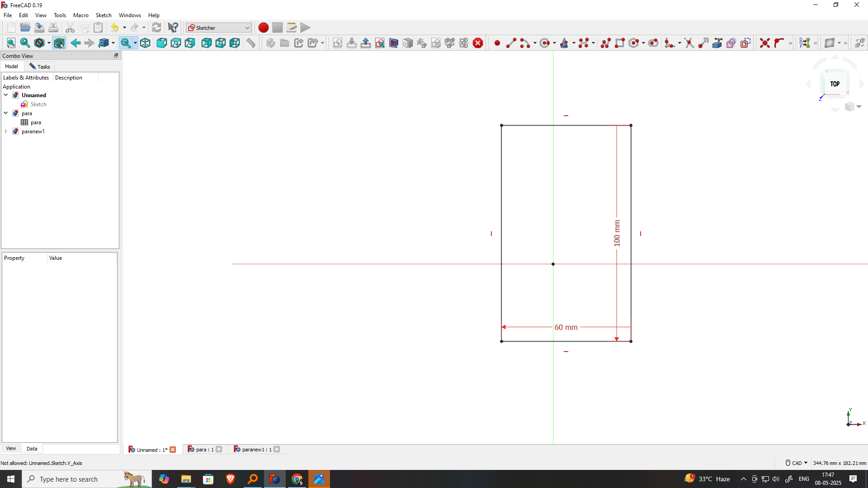The width and height of the screenshot is (868, 488).
Task: Open the undo history dropdown arrow
Action: click(124, 28)
